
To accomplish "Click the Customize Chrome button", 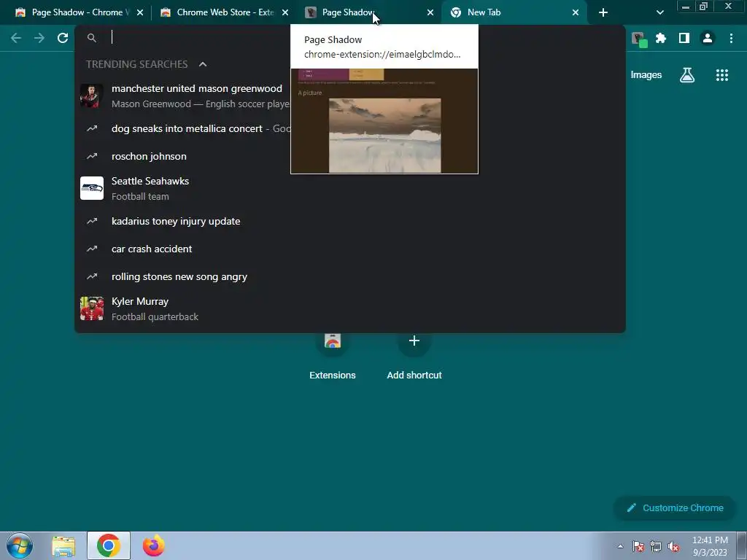I will [x=675, y=508].
